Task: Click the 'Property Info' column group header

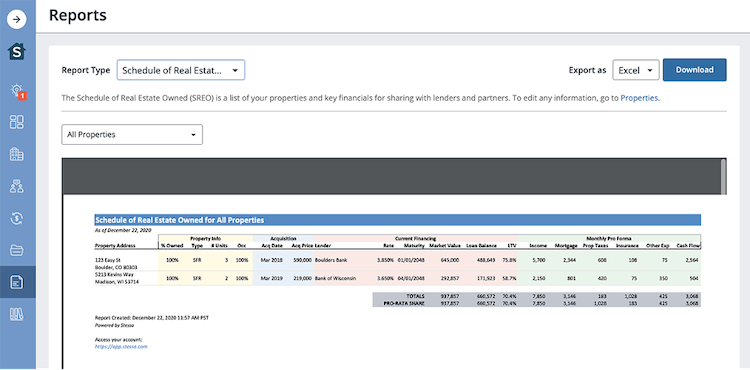Action: (x=205, y=238)
